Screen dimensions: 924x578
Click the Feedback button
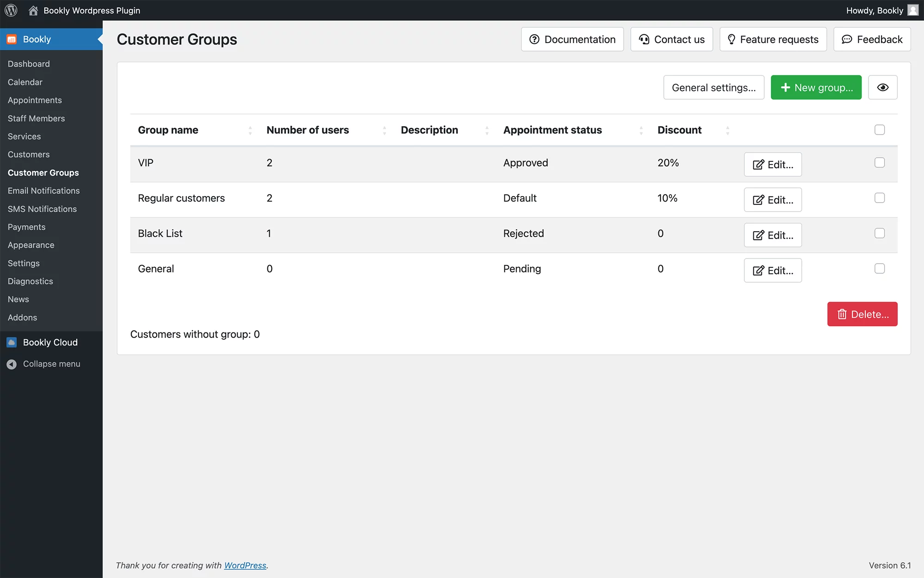click(x=872, y=39)
